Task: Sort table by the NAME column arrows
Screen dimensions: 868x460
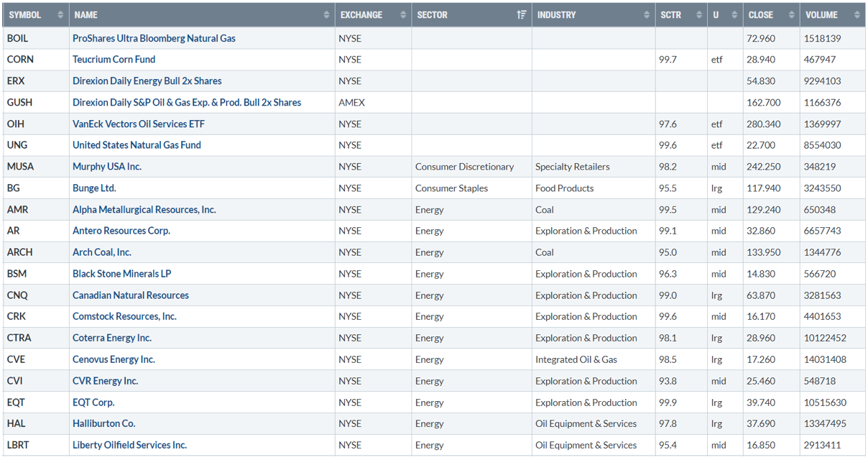Action: [326, 15]
